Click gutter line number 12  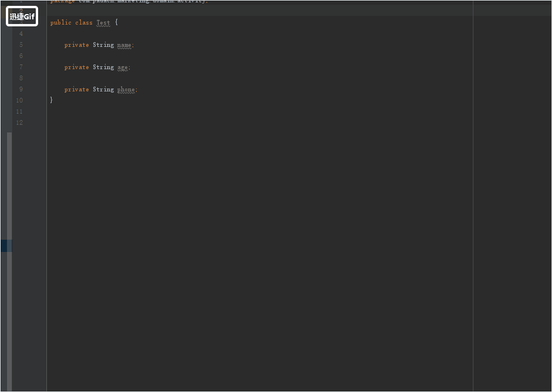point(19,123)
